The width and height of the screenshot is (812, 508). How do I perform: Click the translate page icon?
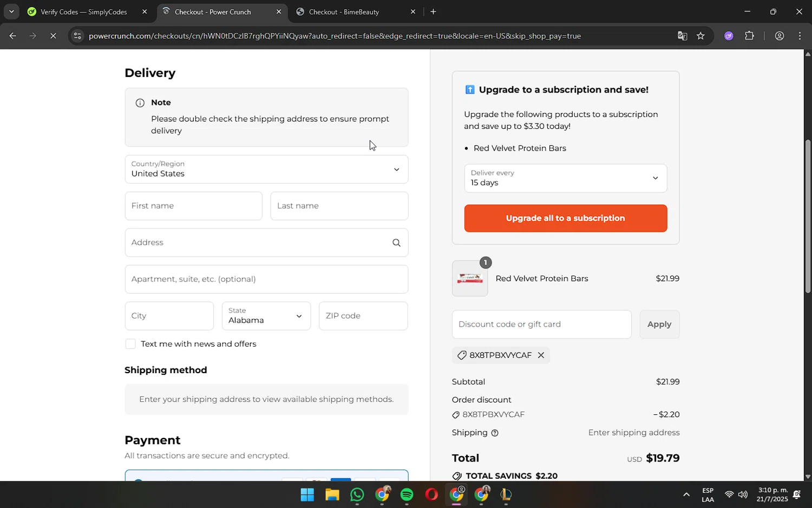[x=682, y=36]
